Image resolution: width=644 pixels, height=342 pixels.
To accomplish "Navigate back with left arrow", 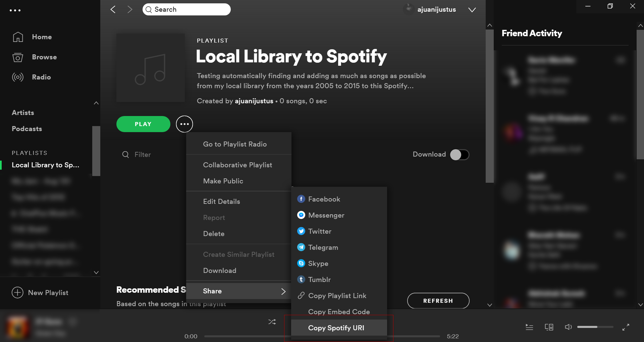I will click(x=113, y=9).
